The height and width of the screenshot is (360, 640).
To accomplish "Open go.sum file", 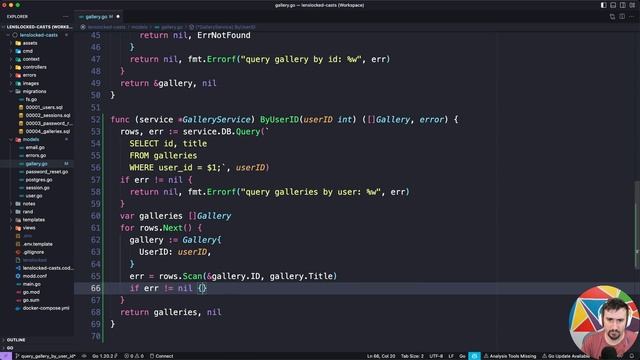I will point(31,300).
